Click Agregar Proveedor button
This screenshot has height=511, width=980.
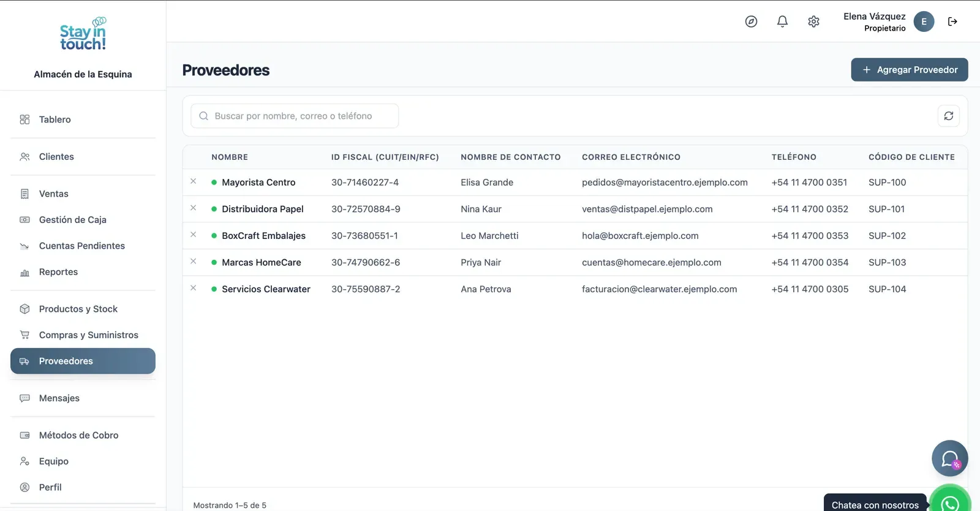[x=910, y=70]
